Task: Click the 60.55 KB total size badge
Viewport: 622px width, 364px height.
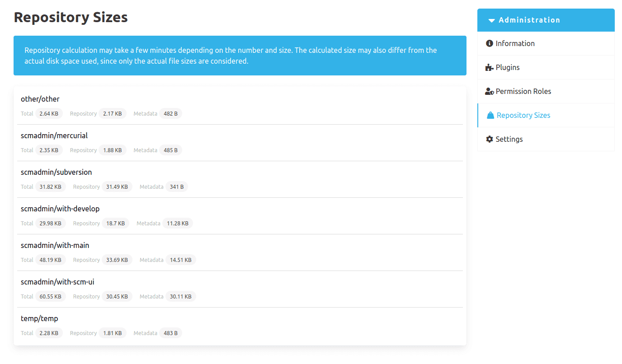Action: pos(51,297)
